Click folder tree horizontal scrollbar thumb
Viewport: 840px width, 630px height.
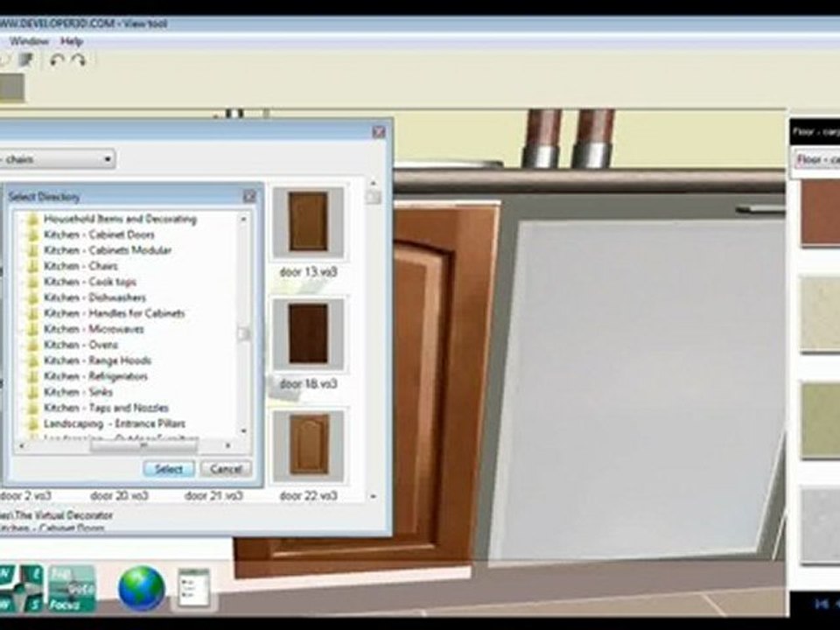(x=143, y=445)
